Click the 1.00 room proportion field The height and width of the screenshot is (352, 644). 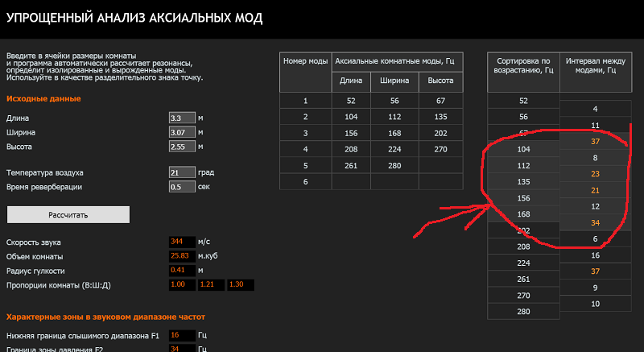pyautogui.click(x=181, y=285)
